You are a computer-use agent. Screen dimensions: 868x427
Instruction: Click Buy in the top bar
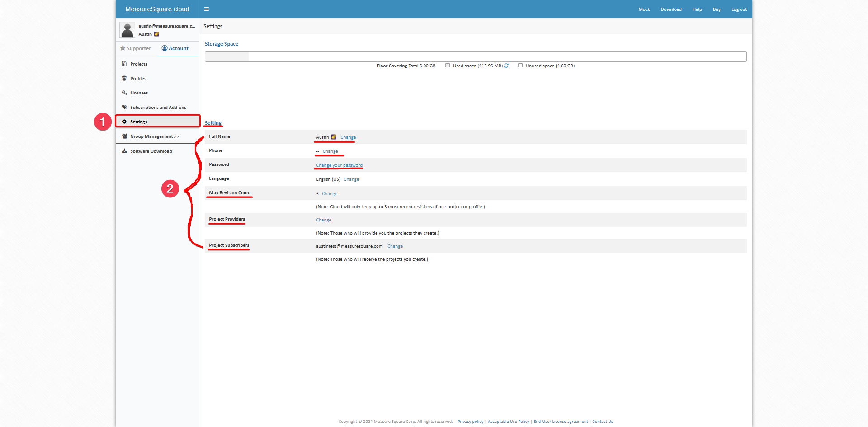click(717, 9)
